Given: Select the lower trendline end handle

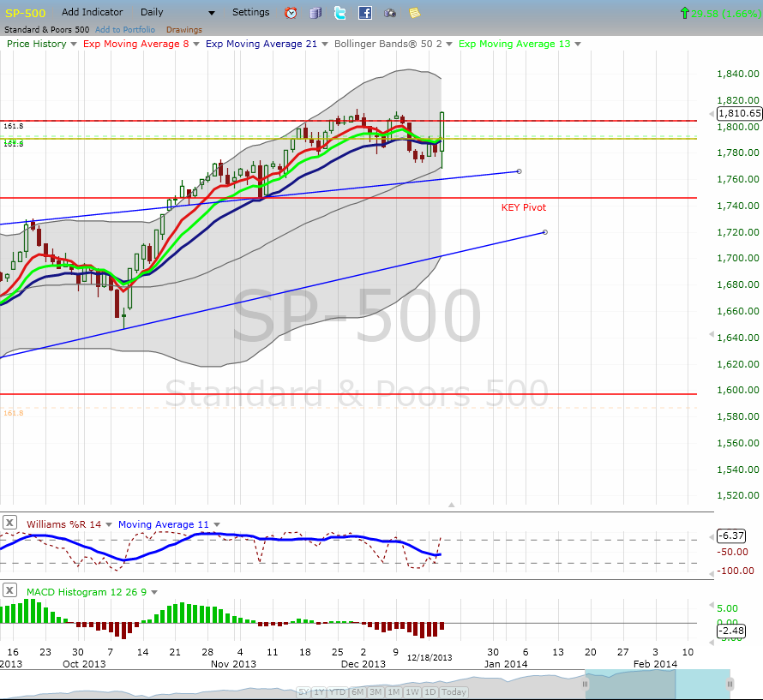Looking at the screenshot, I should (545, 232).
